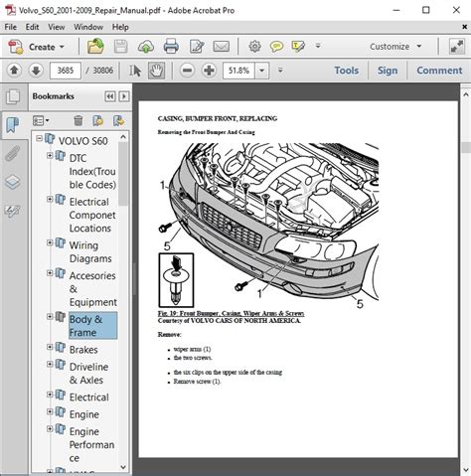Open the Help menu
Screen dimensions: 471x476
pos(120,27)
